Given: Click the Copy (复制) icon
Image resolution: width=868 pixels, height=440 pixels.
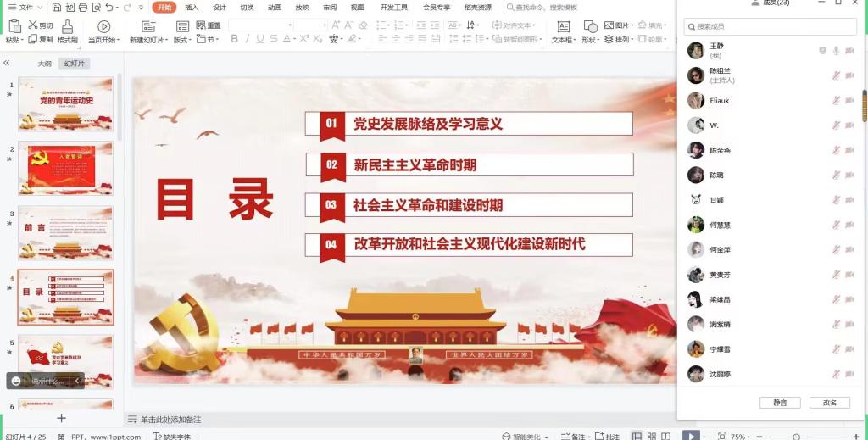Looking at the screenshot, I should (33, 39).
